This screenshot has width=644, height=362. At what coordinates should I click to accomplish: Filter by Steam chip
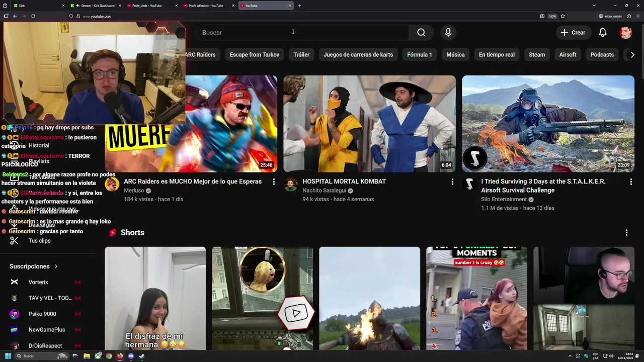tap(537, 55)
